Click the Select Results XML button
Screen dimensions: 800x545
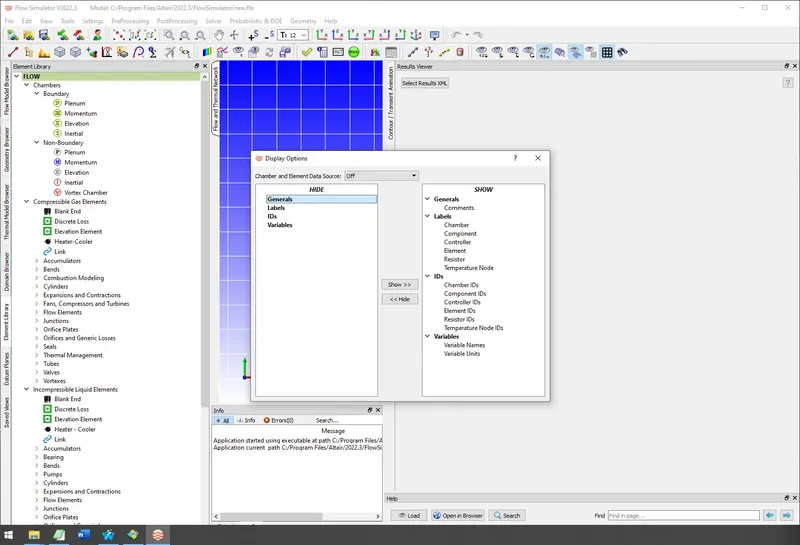click(425, 83)
